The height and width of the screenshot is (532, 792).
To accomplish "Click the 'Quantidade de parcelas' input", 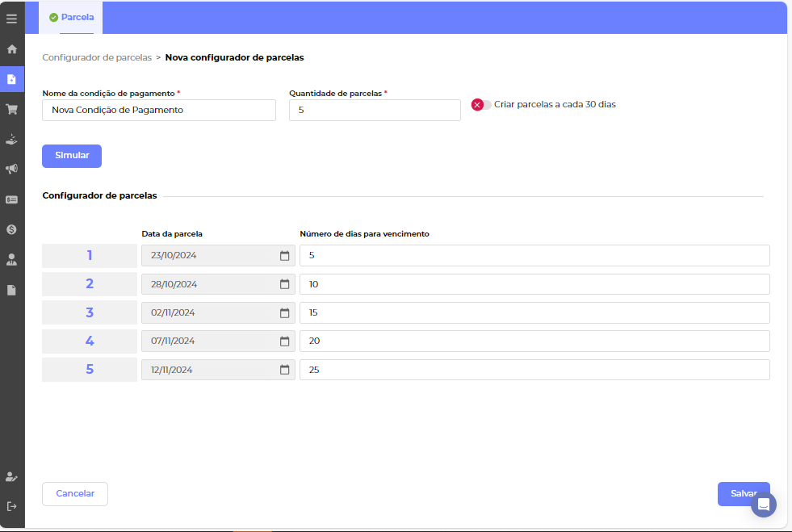I will tap(375, 111).
